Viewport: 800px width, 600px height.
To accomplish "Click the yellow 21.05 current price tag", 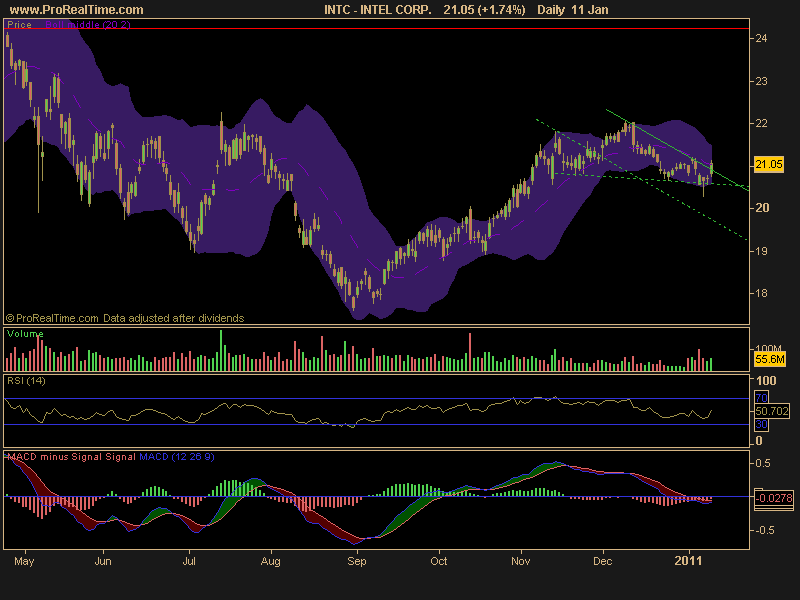I will pyautogui.click(x=768, y=164).
